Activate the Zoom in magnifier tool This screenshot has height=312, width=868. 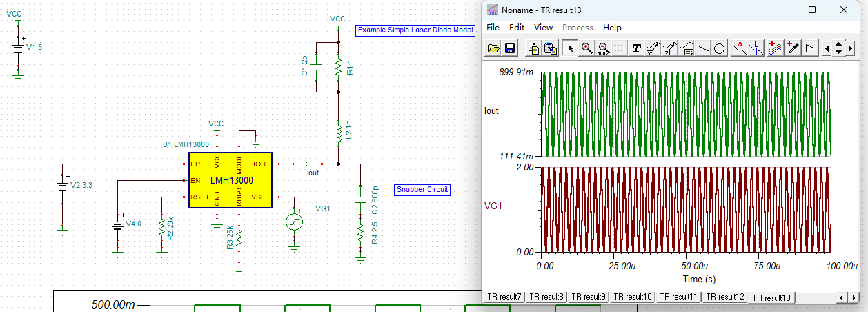click(586, 48)
